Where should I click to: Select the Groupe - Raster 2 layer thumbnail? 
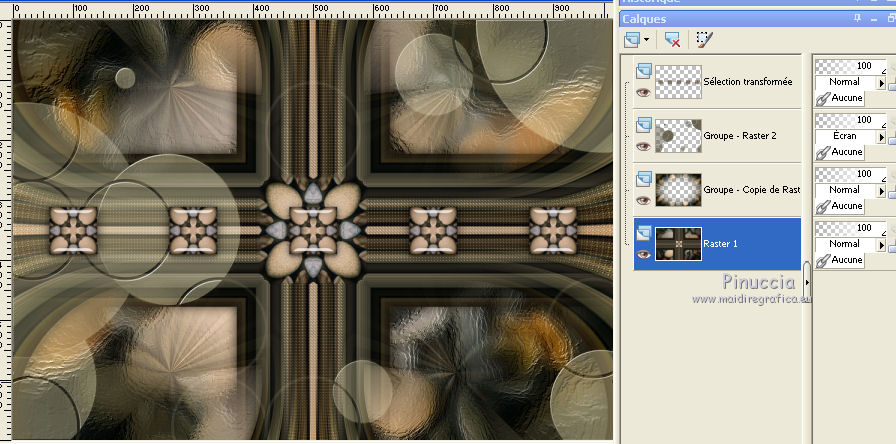point(678,136)
